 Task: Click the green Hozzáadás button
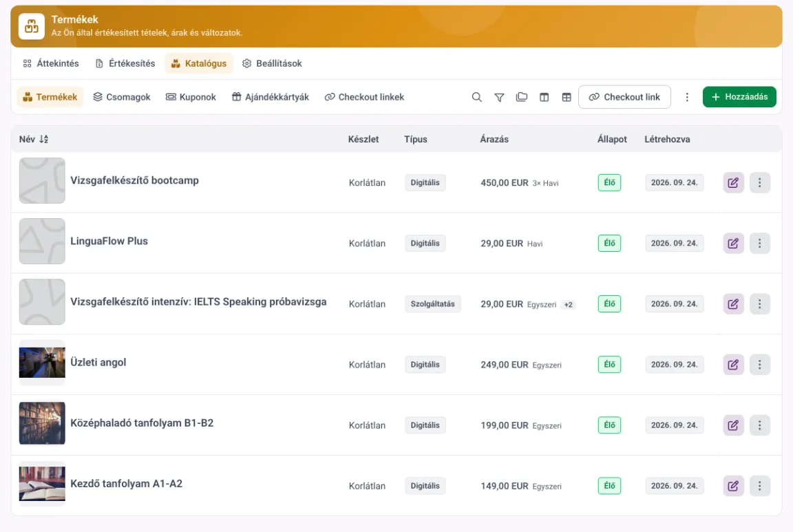pos(739,97)
